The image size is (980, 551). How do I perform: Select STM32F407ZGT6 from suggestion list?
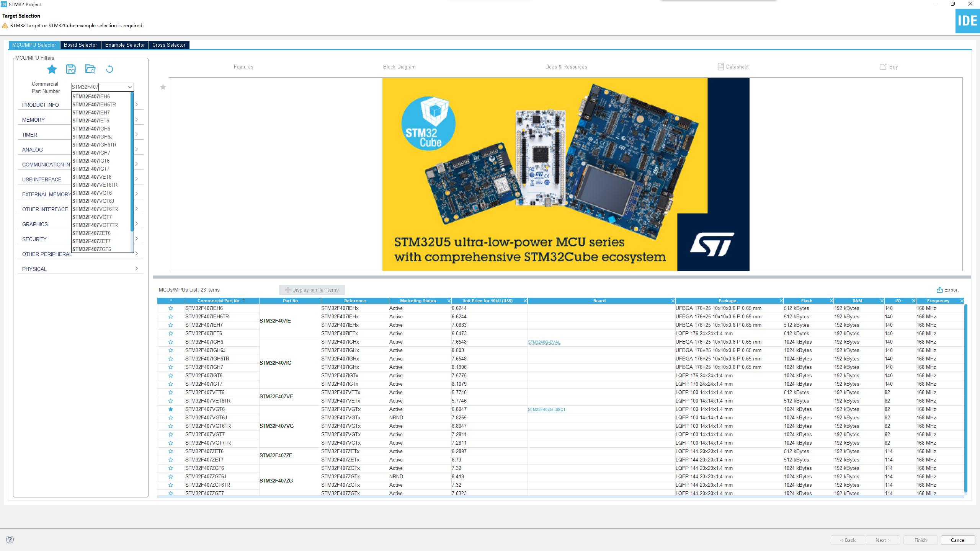tap(92, 249)
